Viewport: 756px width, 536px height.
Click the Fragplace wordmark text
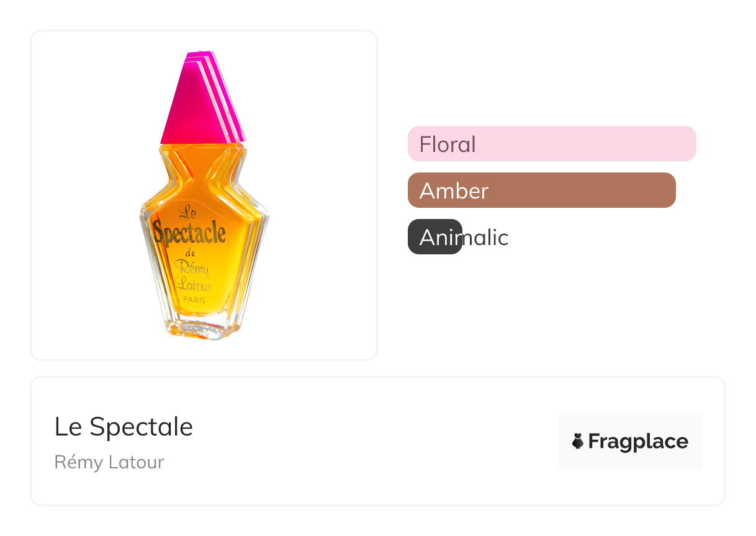638,441
